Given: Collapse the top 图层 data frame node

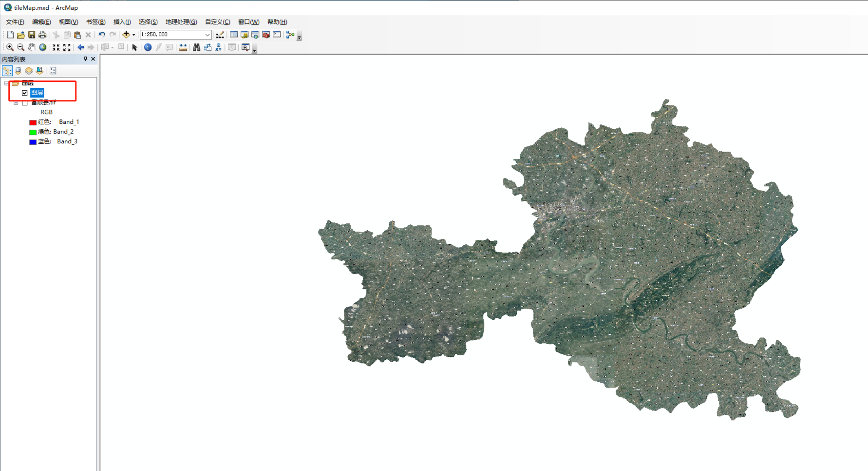Looking at the screenshot, I should pyautogui.click(x=6, y=83).
